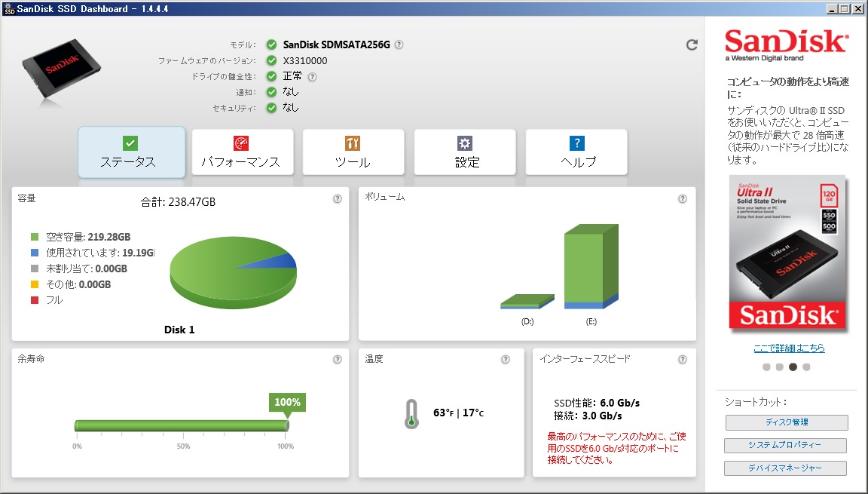Click the システムプロパティー shortcut button

[x=786, y=445]
